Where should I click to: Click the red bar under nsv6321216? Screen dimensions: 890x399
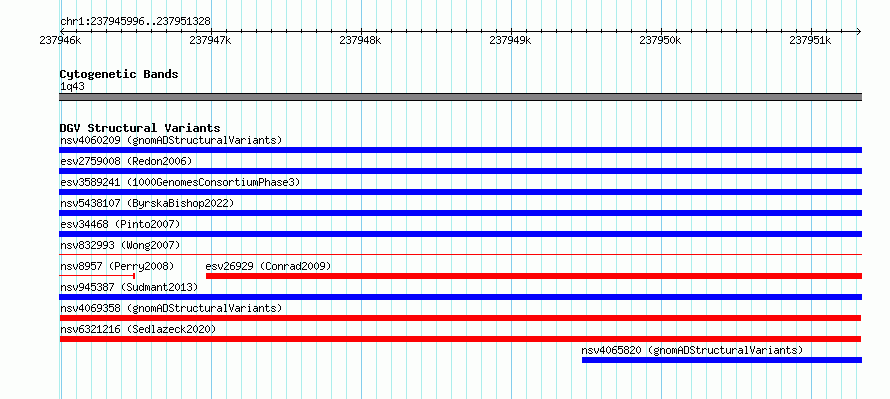click(460, 339)
